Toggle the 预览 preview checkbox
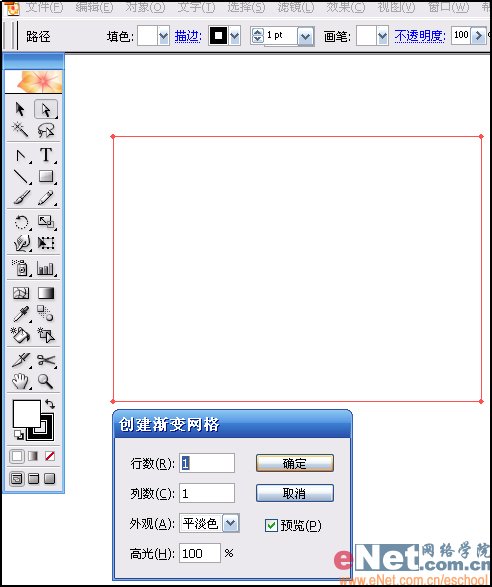This screenshot has width=492, height=587. click(x=271, y=526)
